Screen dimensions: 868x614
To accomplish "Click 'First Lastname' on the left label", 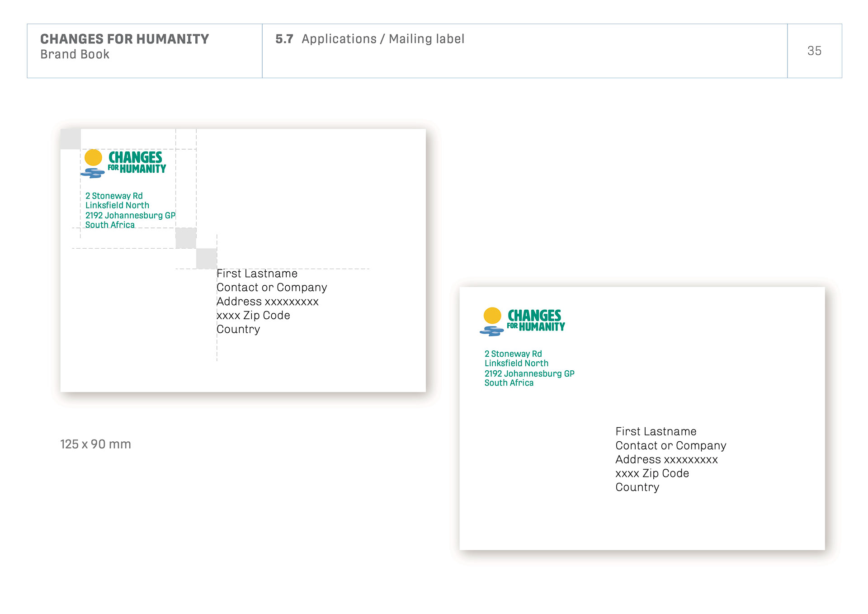I will click(x=257, y=274).
